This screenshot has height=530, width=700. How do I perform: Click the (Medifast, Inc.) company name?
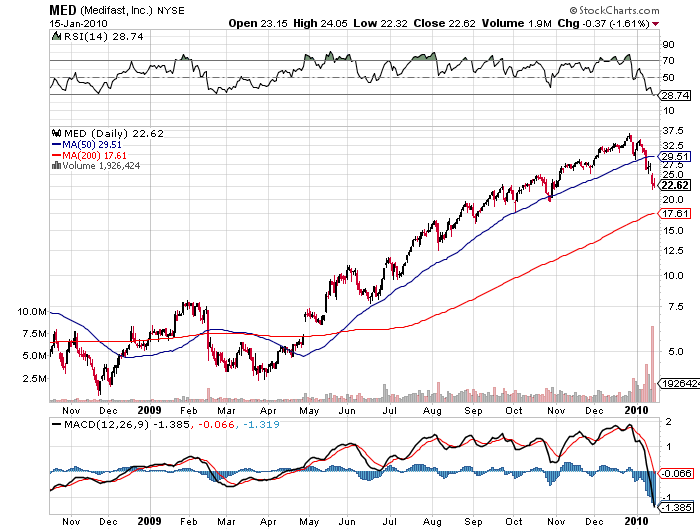coord(117,10)
